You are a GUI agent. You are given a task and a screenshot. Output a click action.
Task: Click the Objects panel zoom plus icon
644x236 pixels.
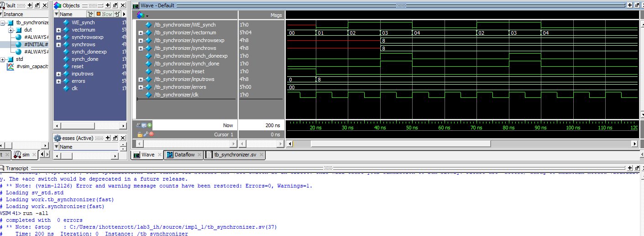click(x=107, y=5)
